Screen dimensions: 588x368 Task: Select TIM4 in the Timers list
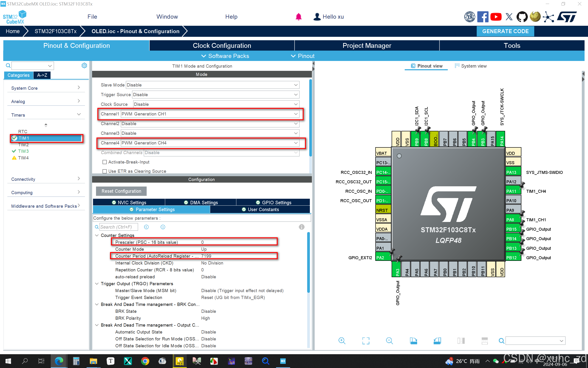pyautogui.click(x=23, y=158)
